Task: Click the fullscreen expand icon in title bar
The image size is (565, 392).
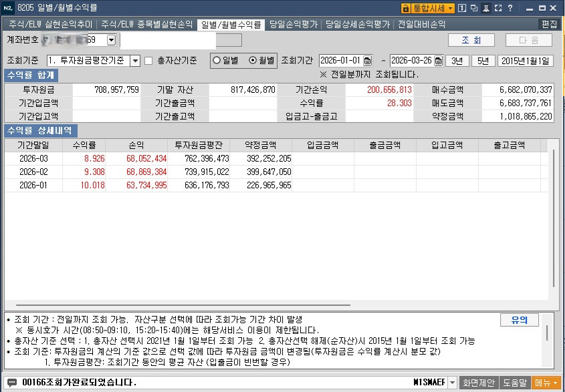Action: coord(497,8)
